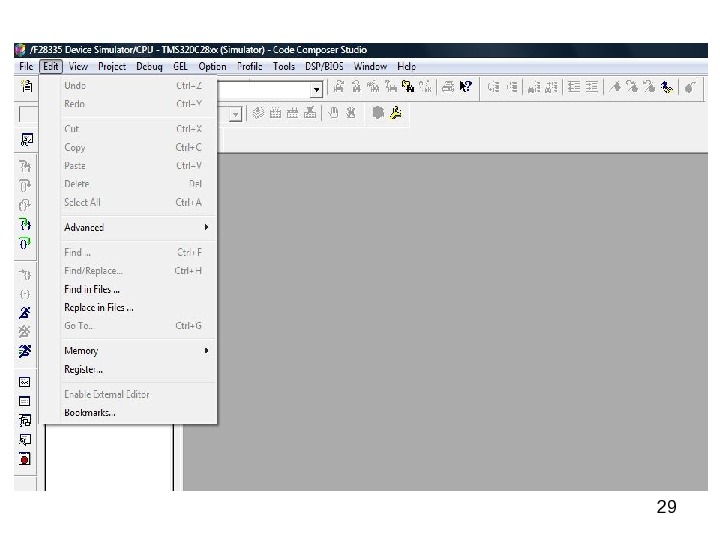Click the Source Step Over icon
This screenshot has width=720, height=540.
[25, 186]
